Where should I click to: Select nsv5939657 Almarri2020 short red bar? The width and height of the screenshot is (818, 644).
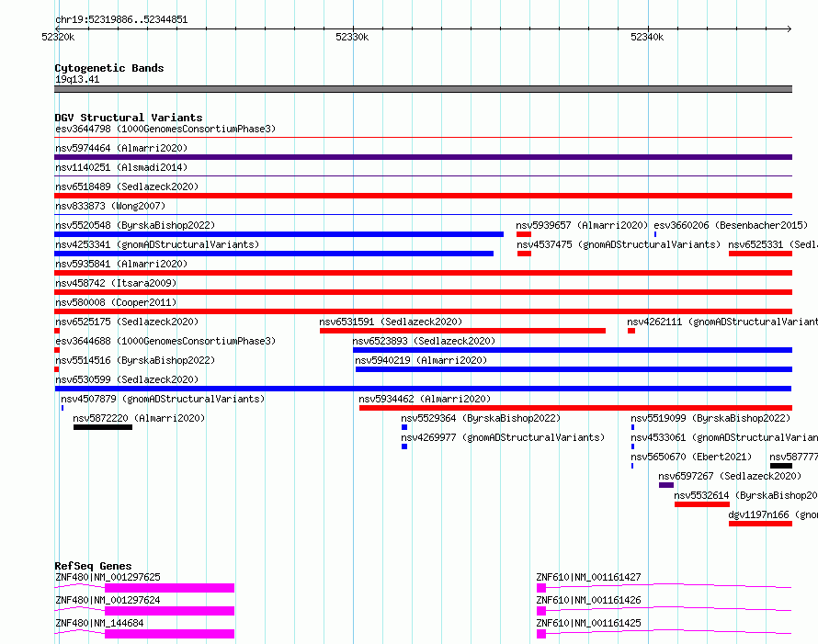524,234
